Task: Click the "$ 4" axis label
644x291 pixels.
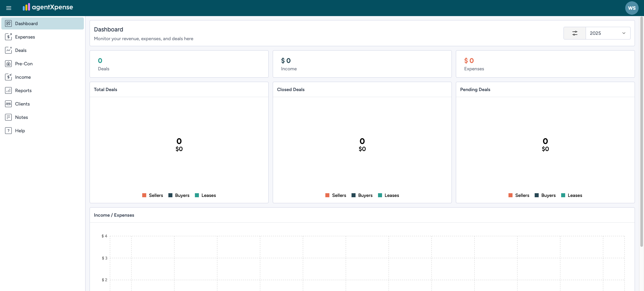Action: coord(104,236)
